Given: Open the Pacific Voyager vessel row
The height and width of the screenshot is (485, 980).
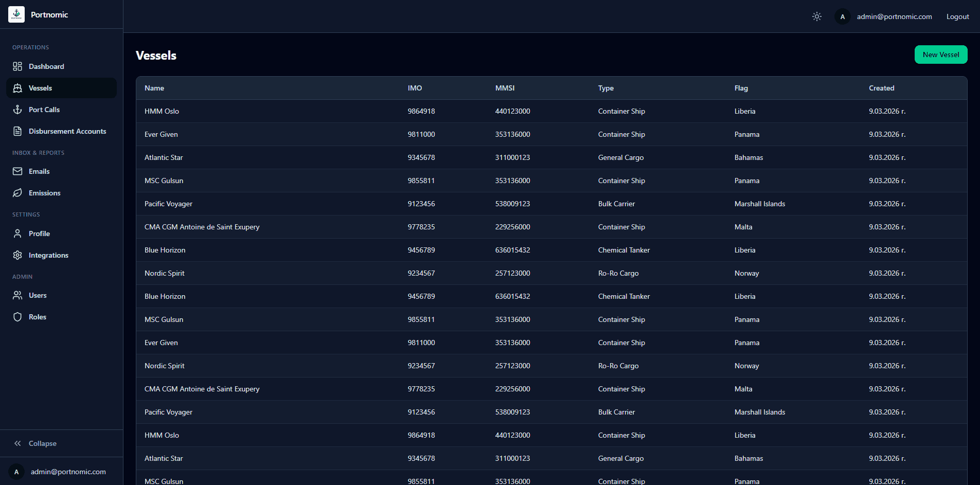Looking at the screenshot, I should pyautogui.click(x=168, y=204).
